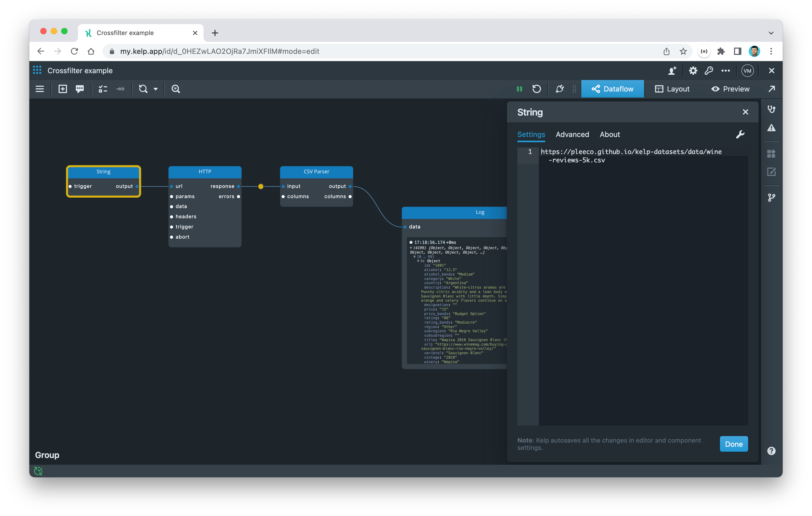Viewport: 812px width, 516px height.
Task: Pause the dataflow with green pause button
Action: 519,89
